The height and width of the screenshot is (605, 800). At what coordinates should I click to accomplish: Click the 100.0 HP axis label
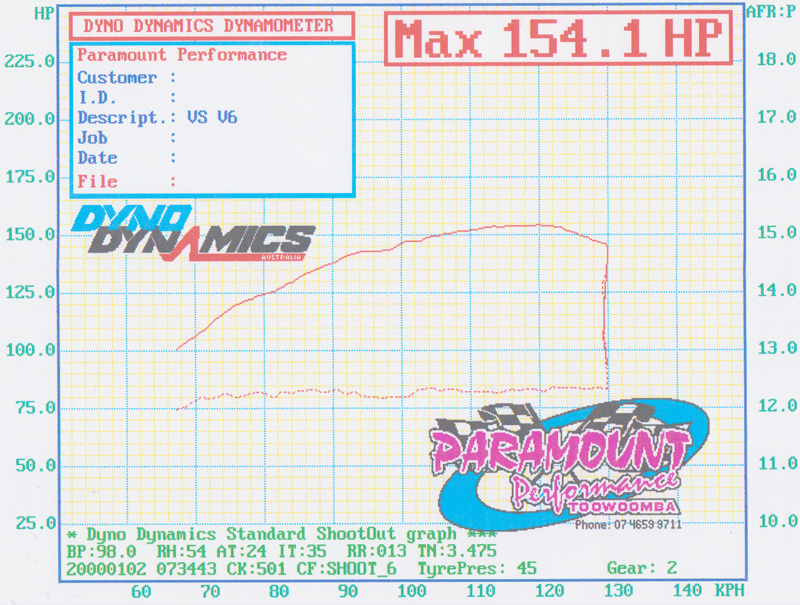pos(30,349)
